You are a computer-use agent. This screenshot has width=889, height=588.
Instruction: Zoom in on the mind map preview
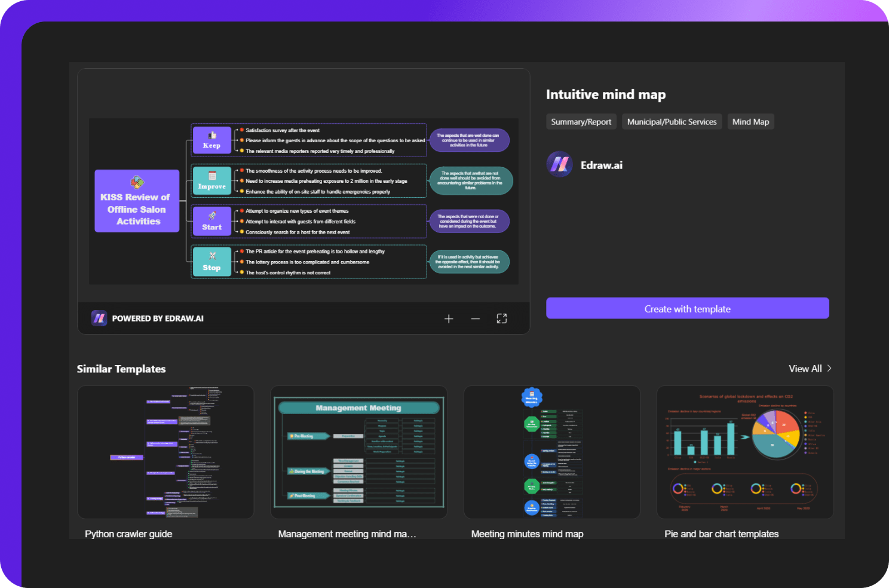(x=449, y=318)
